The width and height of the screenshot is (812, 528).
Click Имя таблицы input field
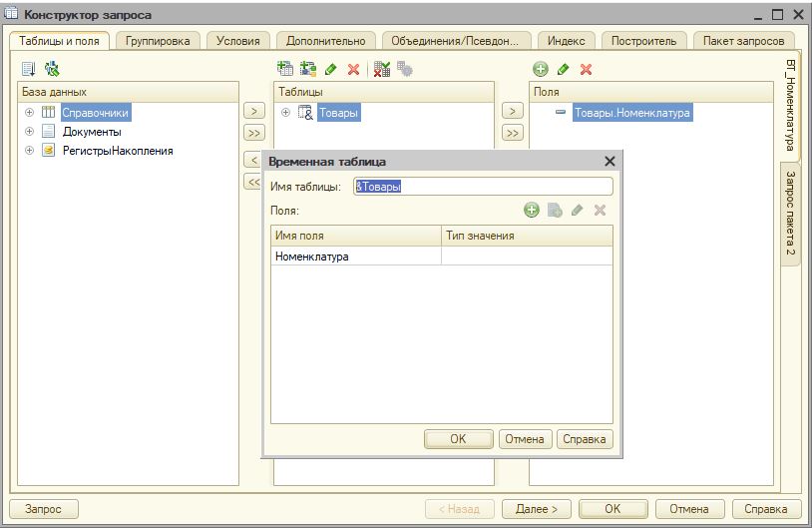click(x=483, y=187)
